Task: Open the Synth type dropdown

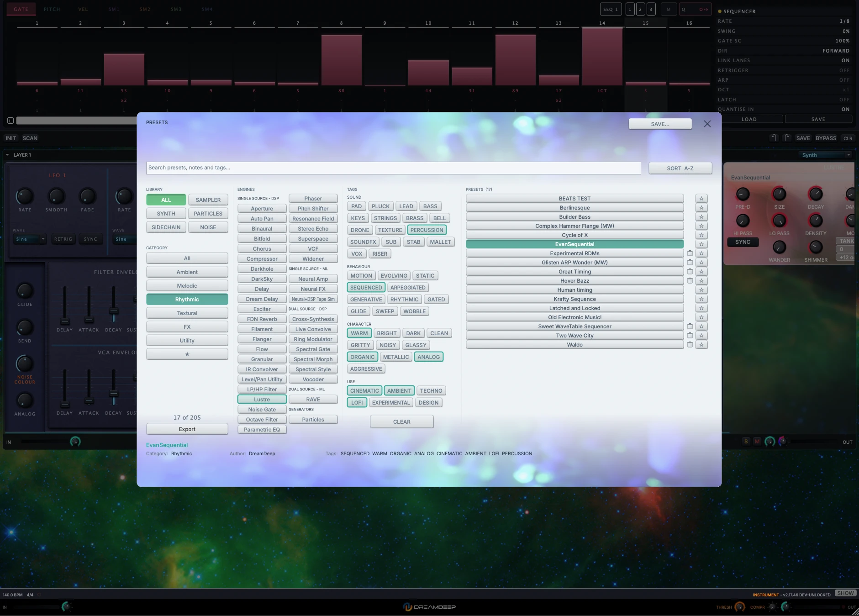Action: tap(826, 155)
